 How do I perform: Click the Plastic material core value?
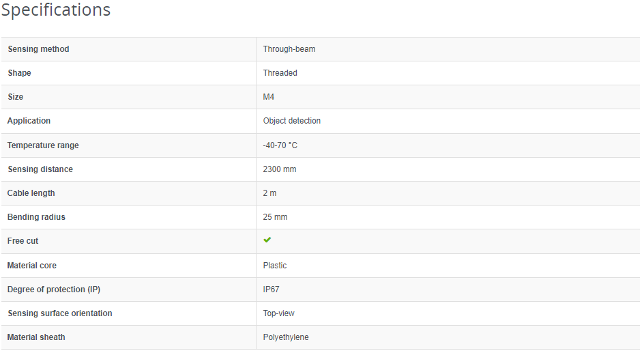(275, 266)
